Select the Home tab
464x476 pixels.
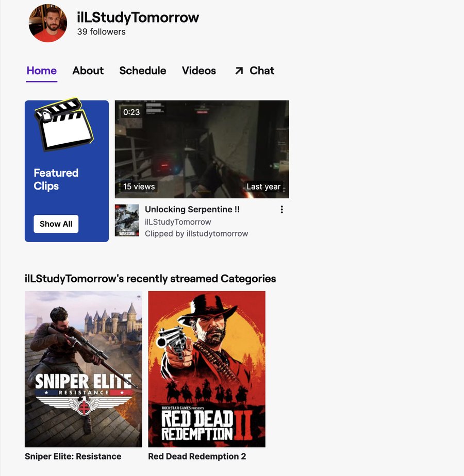41,71
